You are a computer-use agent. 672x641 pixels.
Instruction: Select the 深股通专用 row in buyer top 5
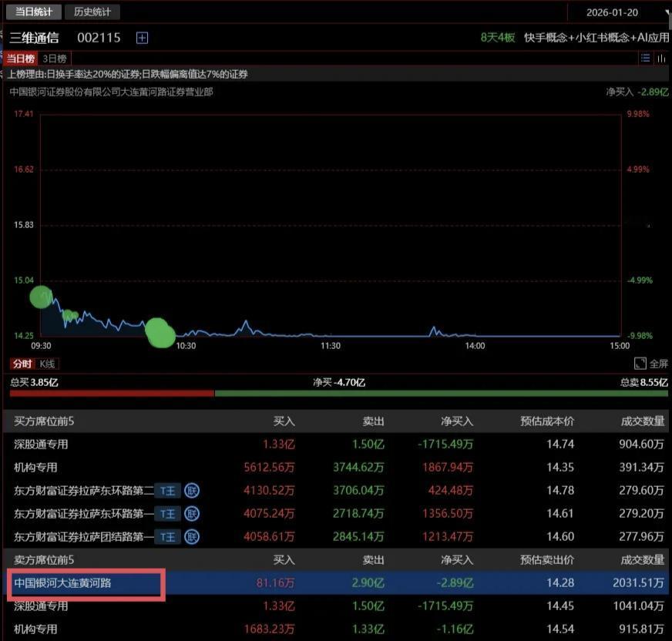point(337,445)
